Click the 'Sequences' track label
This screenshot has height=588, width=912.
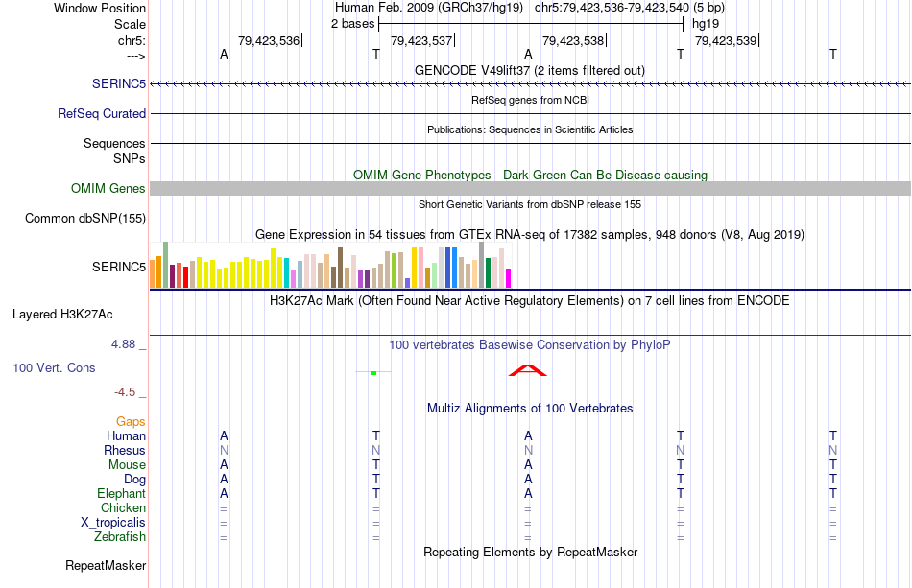point(114,143)
